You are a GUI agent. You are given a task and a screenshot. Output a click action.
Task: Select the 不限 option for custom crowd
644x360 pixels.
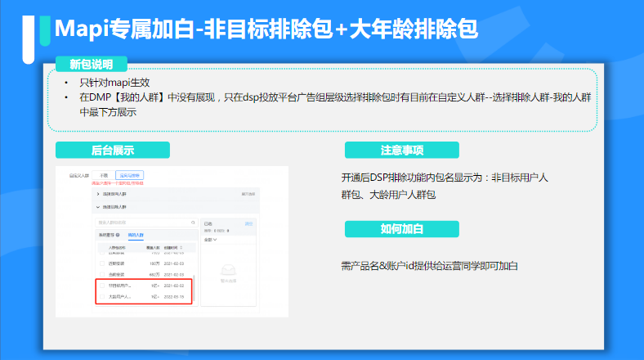(104, 175)
